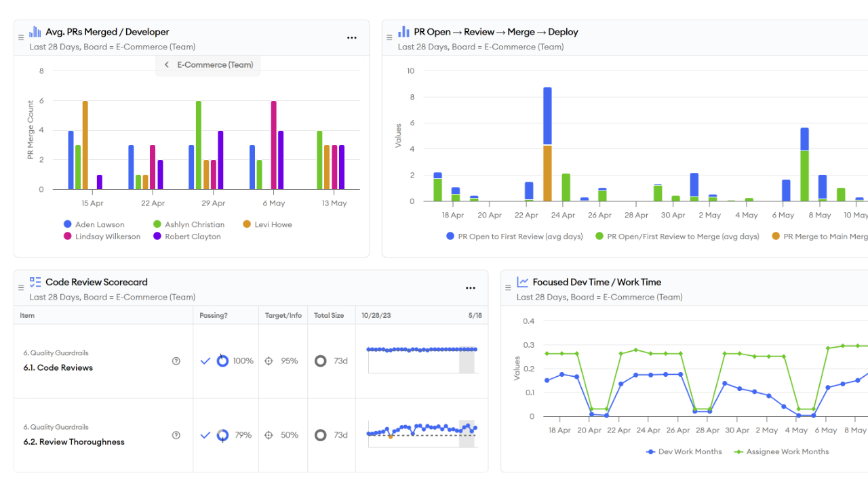The width and height of the screenshot is (868, 488).
Task: Click the Code Reviews trend sparkline thumbnail
Action: tap(422, 359)
